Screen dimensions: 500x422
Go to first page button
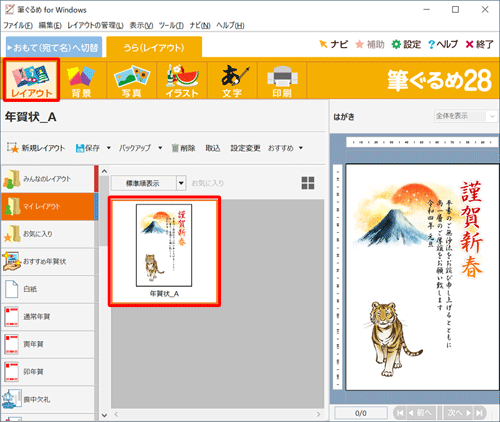click(x=400, y=413)
